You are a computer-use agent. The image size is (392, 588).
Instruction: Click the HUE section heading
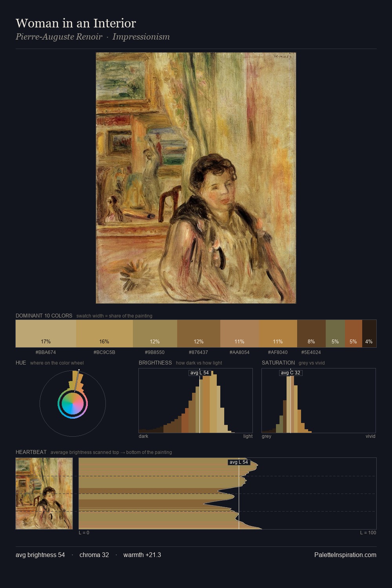point(21,363)
